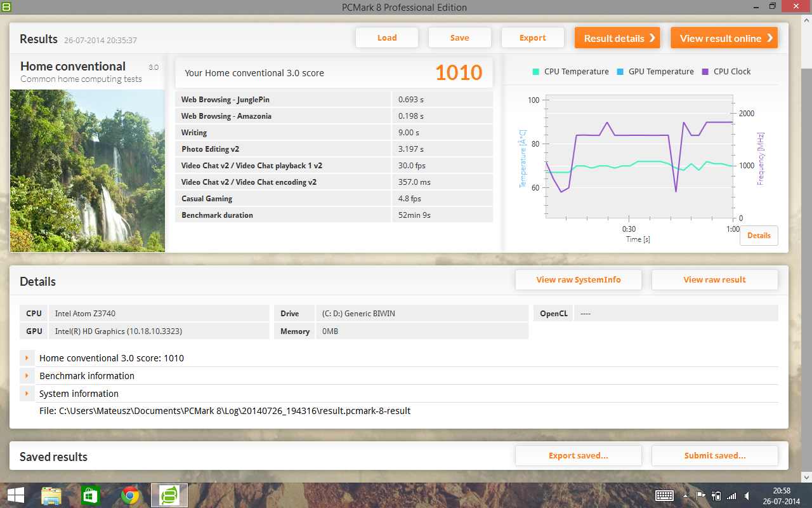Click the Intel Atom Z3740 CPU value

point(85,313)
